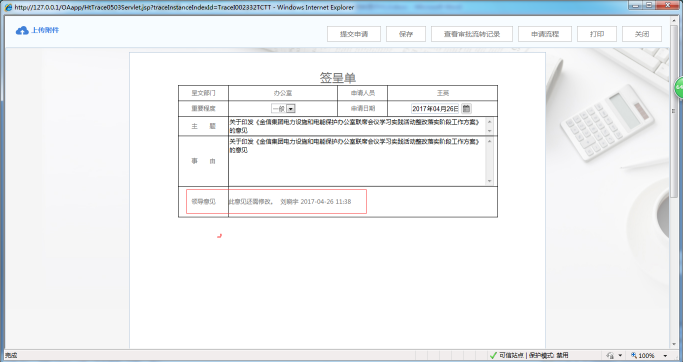This screenshot has height=362, width=683.
Task: Click the 领导意见 label
Action: coord(203,202)
